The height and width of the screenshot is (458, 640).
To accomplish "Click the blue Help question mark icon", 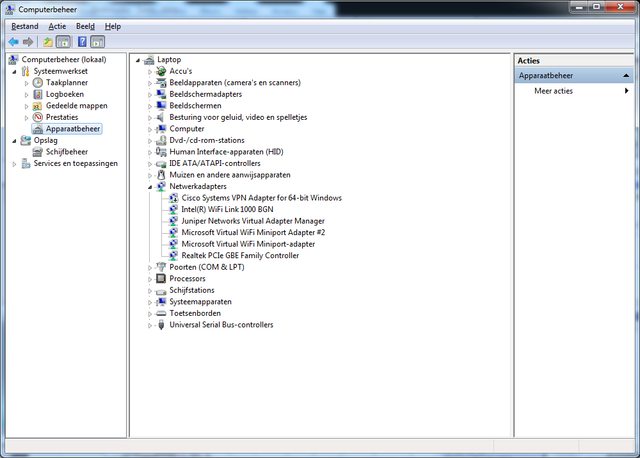I will click(x=82, y=42).
